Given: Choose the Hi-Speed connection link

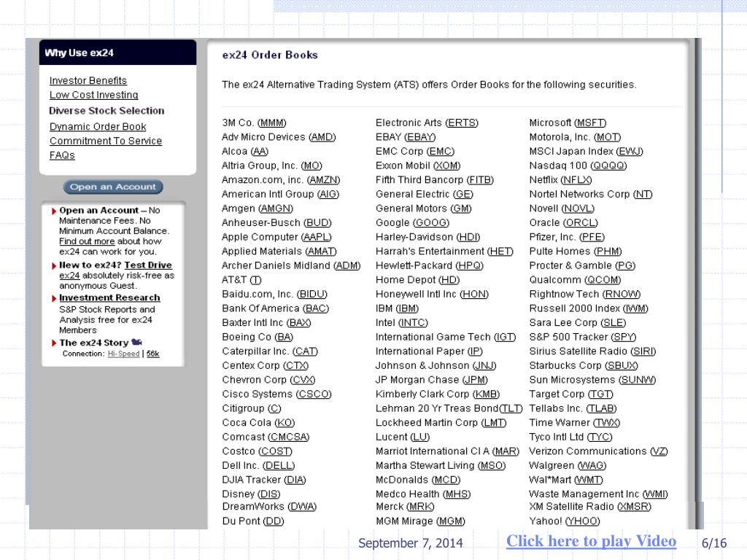Looking at the screenshot, I should pyautogui.click(x=123, y=354).
